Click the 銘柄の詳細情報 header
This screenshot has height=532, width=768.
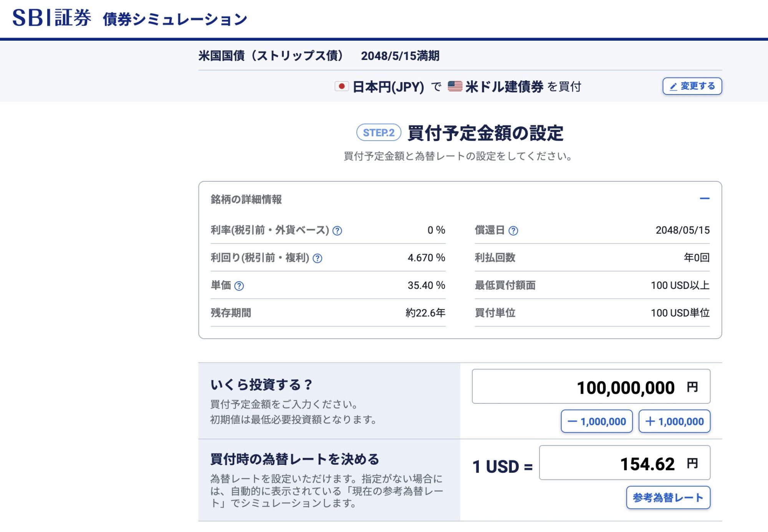246,199
